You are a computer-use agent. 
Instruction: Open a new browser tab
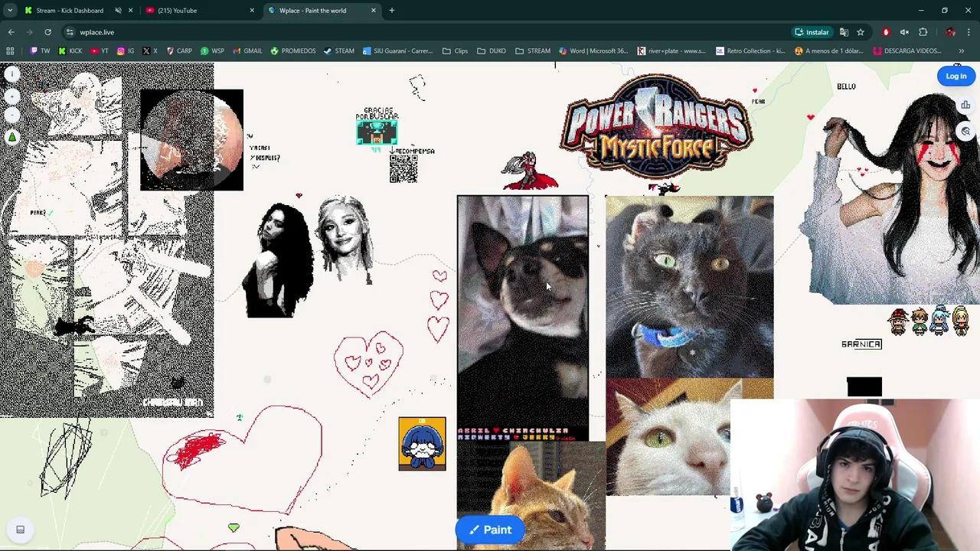(x=391, y=11)
